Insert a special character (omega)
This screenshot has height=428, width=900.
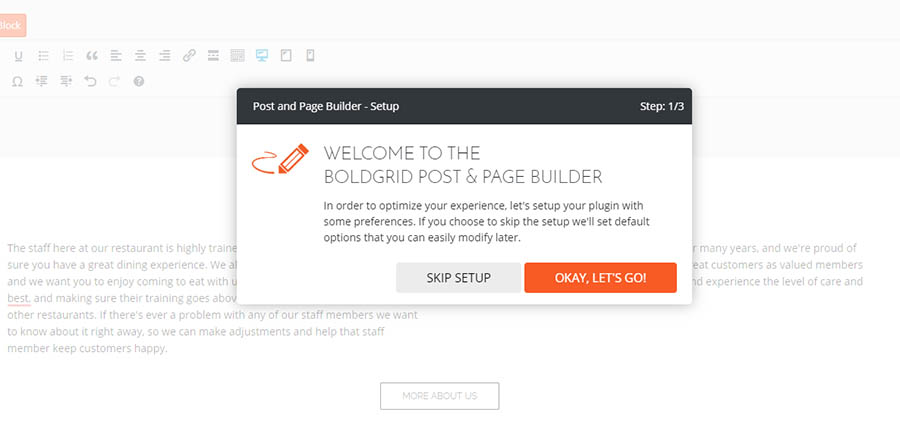point(18,81)
